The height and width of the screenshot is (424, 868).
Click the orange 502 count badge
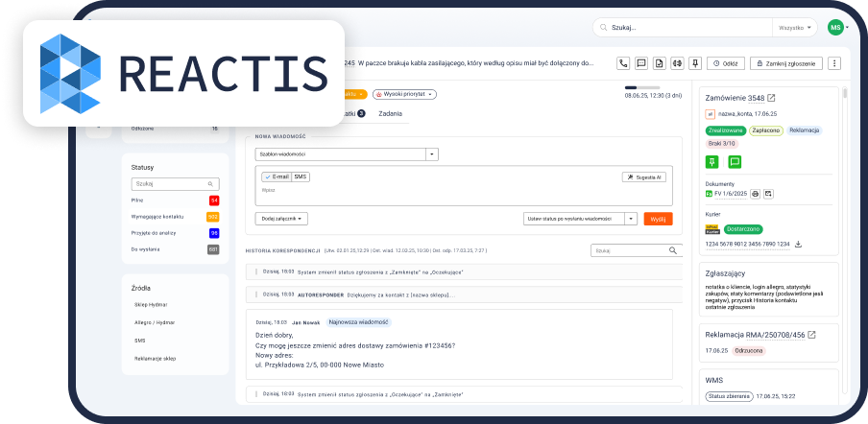[x=213, y=217]
